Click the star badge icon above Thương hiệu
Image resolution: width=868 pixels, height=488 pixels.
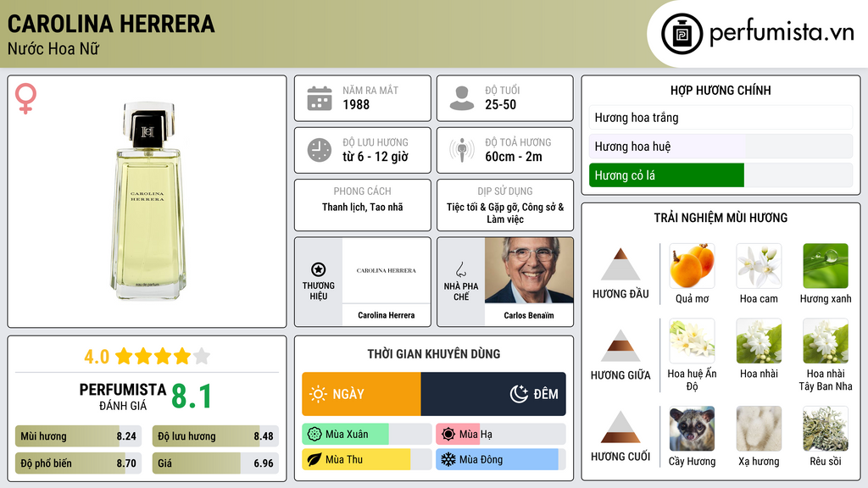(319, 269)
